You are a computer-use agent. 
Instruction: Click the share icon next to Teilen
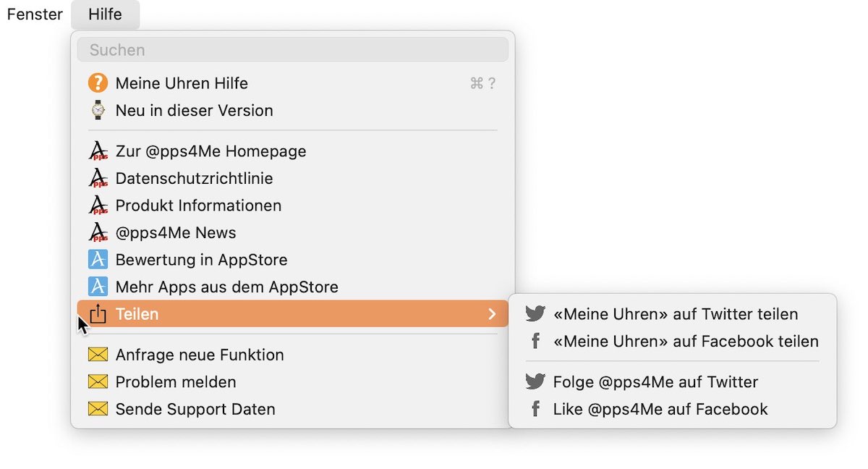point(98,313)
